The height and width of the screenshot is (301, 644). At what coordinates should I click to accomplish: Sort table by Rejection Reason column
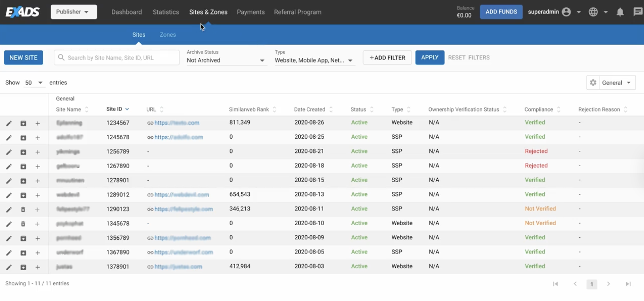pos(603,109)
